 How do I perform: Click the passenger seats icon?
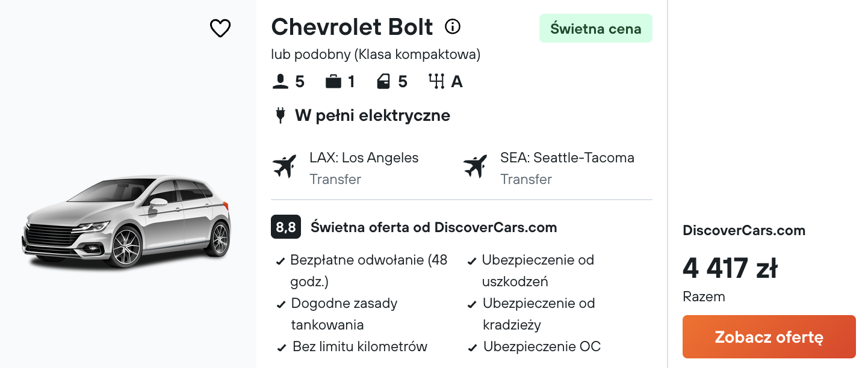point(280,81)
